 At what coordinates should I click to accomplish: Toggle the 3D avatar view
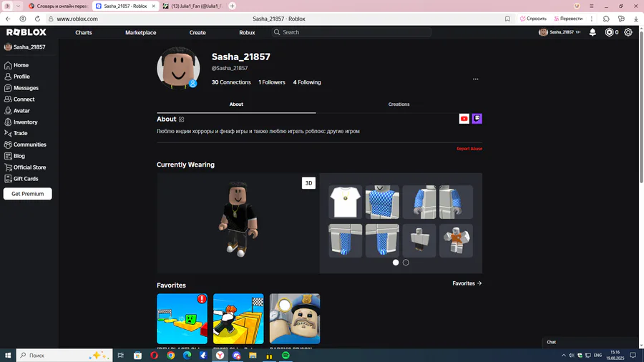(308, 183)
